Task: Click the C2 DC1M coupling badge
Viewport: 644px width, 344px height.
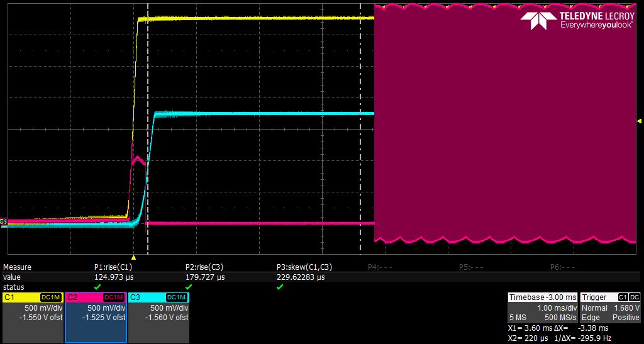Action: click(114, 297)
